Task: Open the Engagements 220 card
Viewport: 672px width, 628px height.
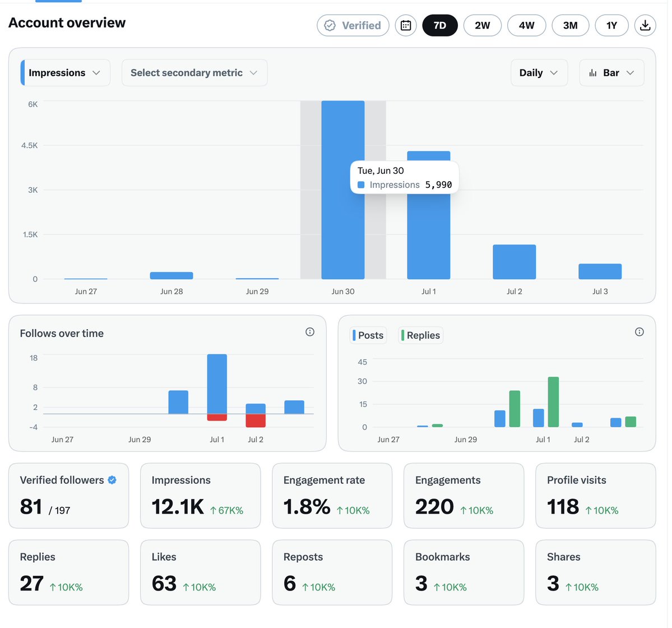Action: tap(464, 496)
